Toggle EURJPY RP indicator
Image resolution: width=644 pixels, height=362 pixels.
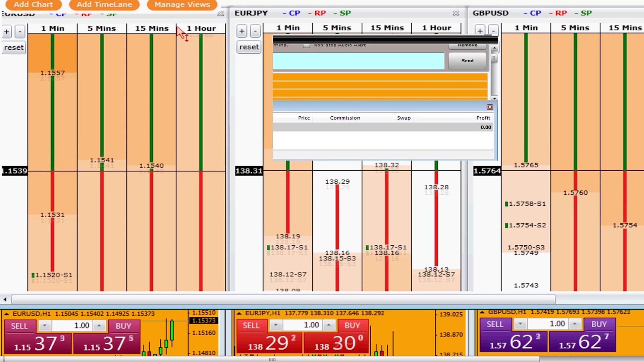coord(317,13)
